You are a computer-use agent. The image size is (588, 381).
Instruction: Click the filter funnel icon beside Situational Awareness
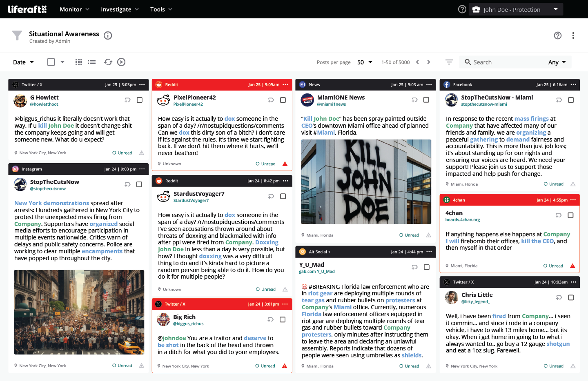pos(17,35)
